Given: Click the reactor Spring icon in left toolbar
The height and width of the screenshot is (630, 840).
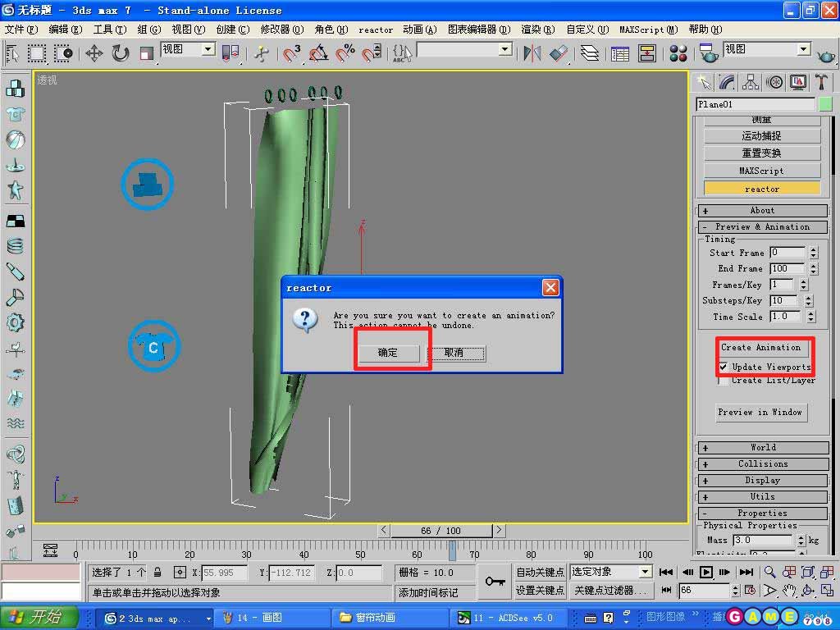Looking at the screenshot, I should tap(15, 246).
